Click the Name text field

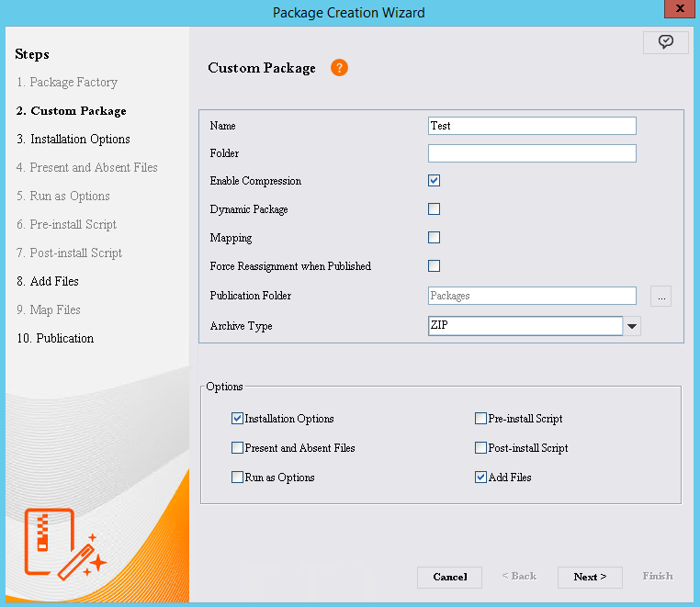[x=532, y=126]
